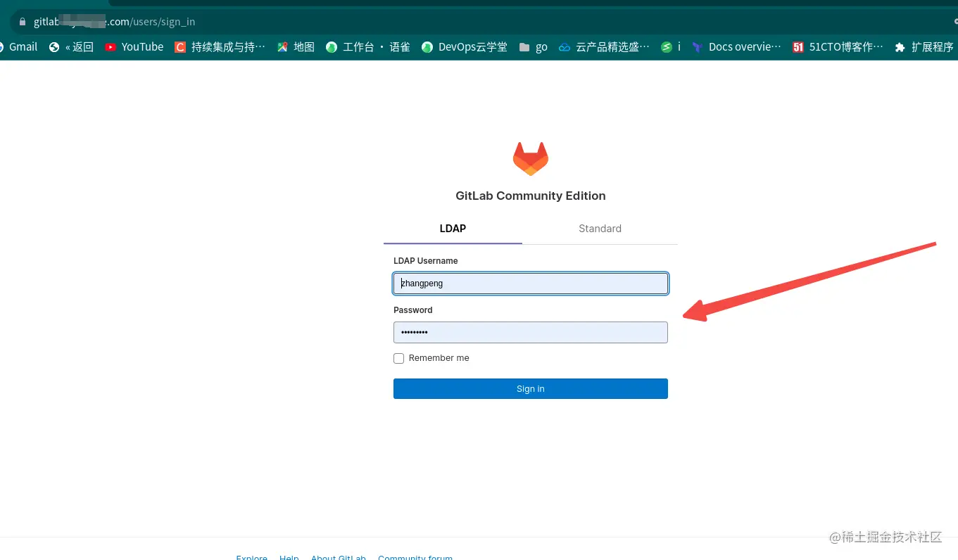Open the Community forum footer link
Viewport: 958px width, 560px height.
coord(415,557)
